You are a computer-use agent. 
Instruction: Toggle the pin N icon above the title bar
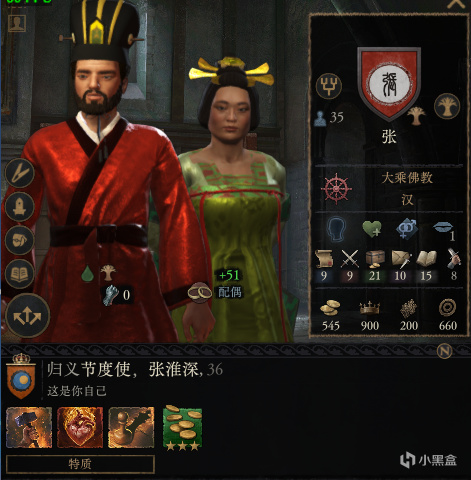(x=445, y=351)
